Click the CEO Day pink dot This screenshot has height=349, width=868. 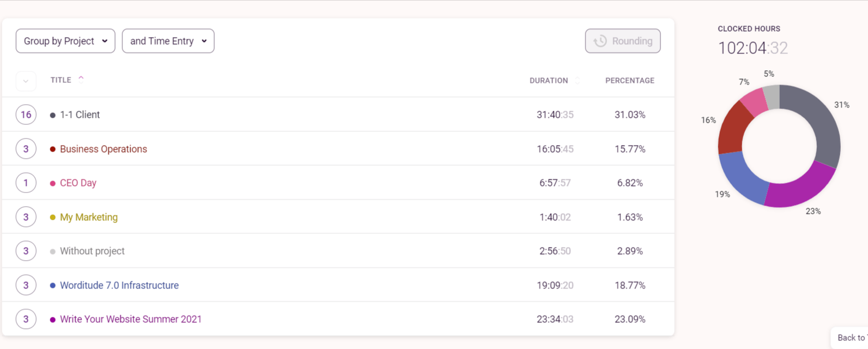click(x=53, y=183)
